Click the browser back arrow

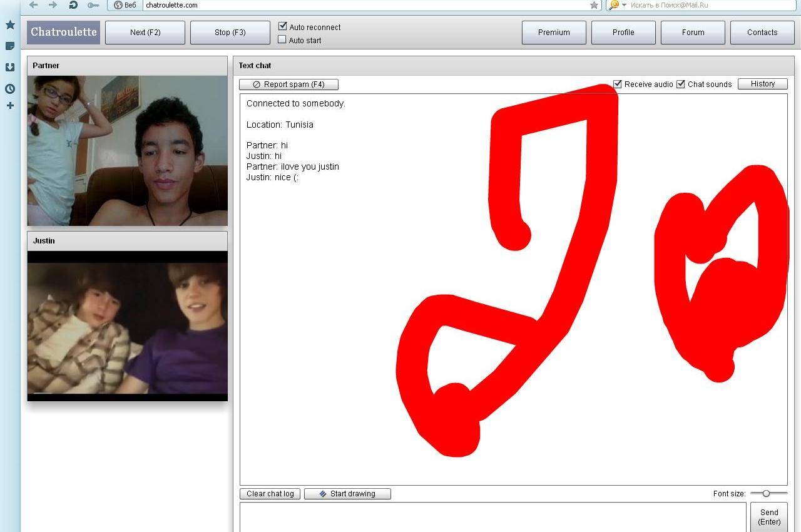[x=34, y=5]
